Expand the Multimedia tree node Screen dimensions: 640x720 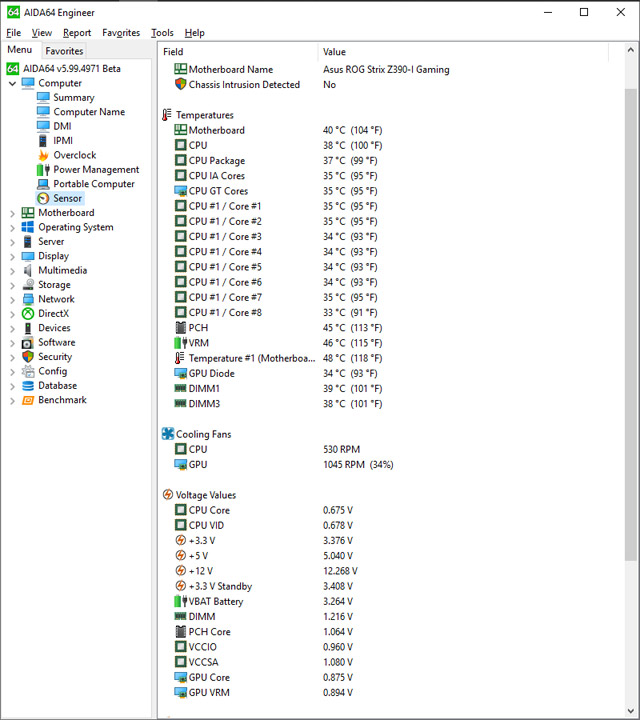12,271
